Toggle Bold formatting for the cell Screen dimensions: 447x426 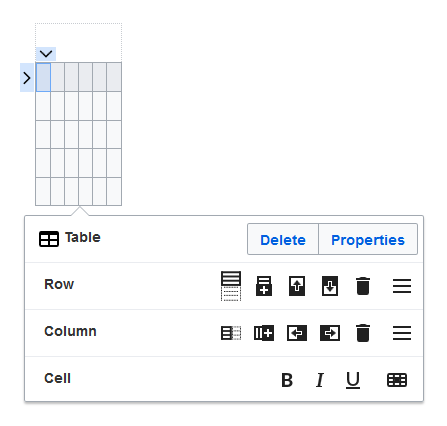pos(287,380)
